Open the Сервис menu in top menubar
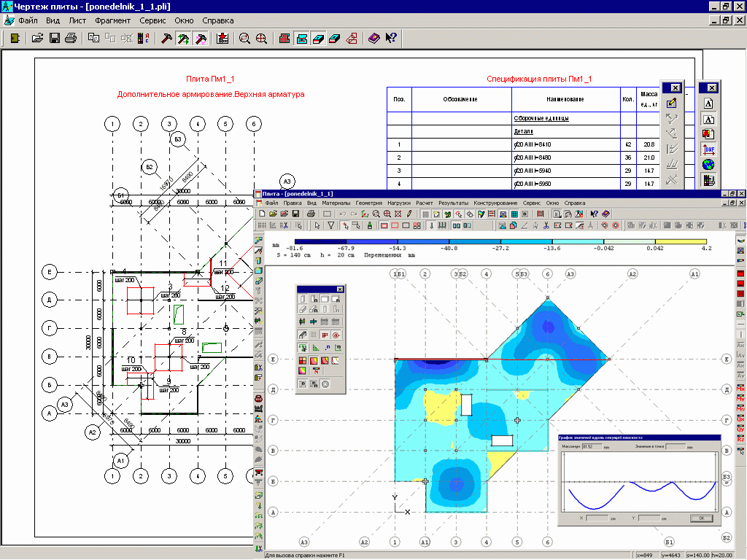The image size is (747, 560). (152, 20)
